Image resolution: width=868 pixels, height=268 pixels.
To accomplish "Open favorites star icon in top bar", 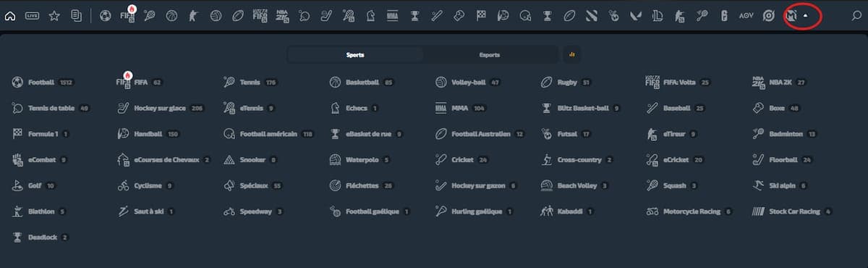I will (x=54, y=15).
